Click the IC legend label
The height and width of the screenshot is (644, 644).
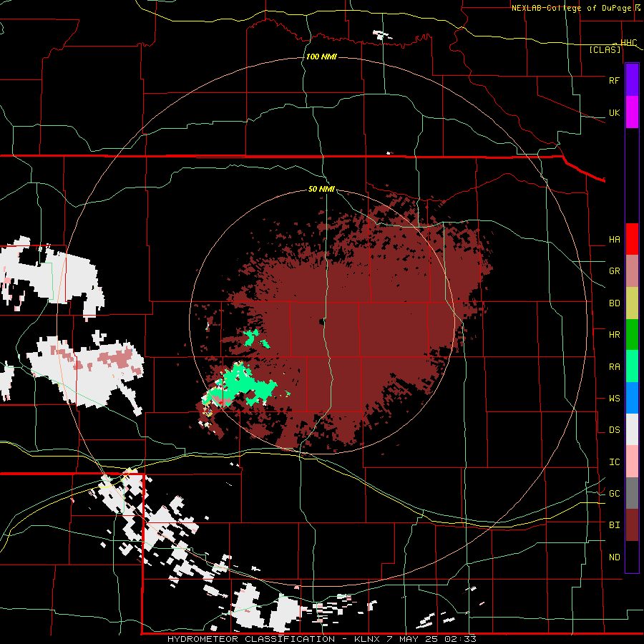[x=614, y=462]
